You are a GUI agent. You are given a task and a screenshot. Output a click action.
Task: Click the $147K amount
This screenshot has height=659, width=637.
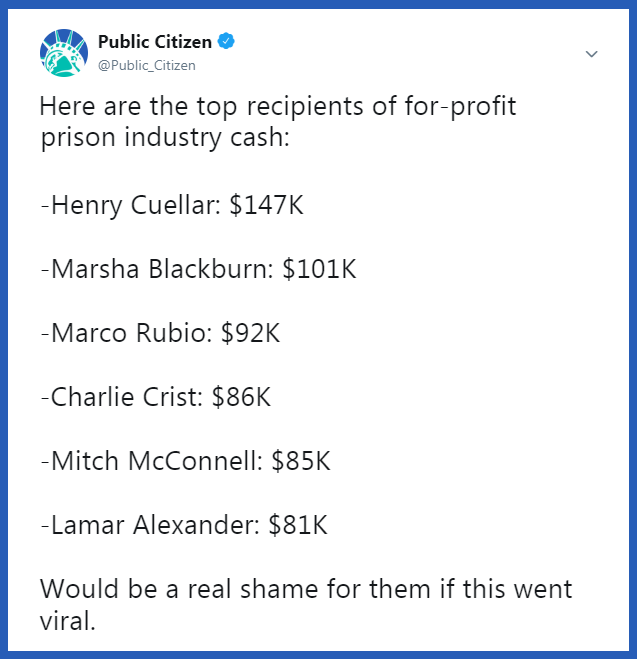tap(266, 207)
